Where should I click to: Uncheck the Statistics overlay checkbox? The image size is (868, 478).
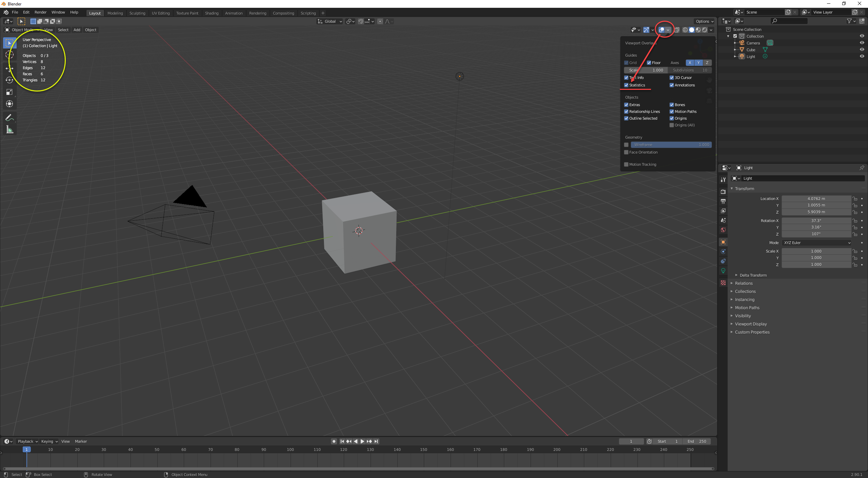(x=626, y=85)
